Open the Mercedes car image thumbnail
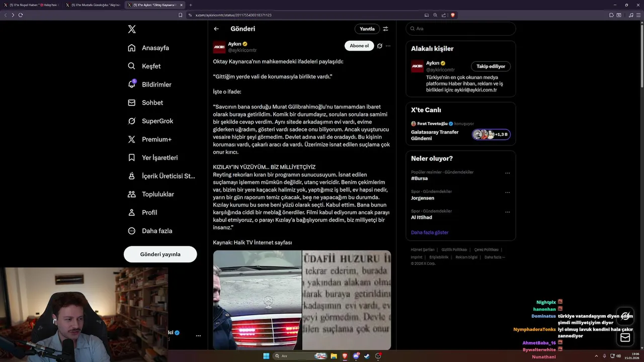This screenshot has height=362, width=644. pos(257,300)
